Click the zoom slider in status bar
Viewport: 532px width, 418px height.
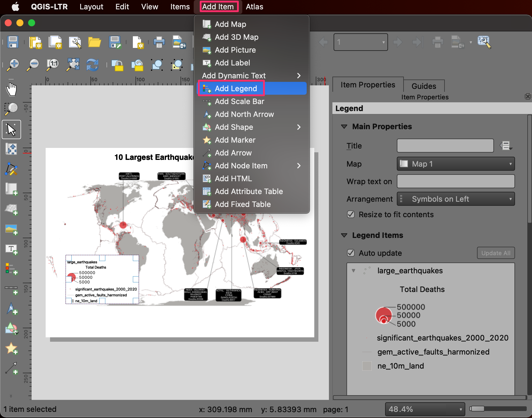[498, 409]
